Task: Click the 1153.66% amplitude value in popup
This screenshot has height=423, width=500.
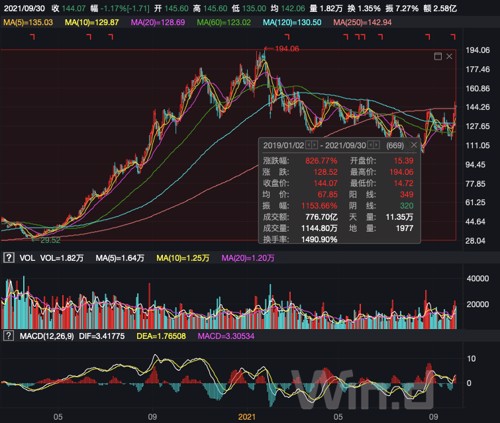Action: click(319, 206)
